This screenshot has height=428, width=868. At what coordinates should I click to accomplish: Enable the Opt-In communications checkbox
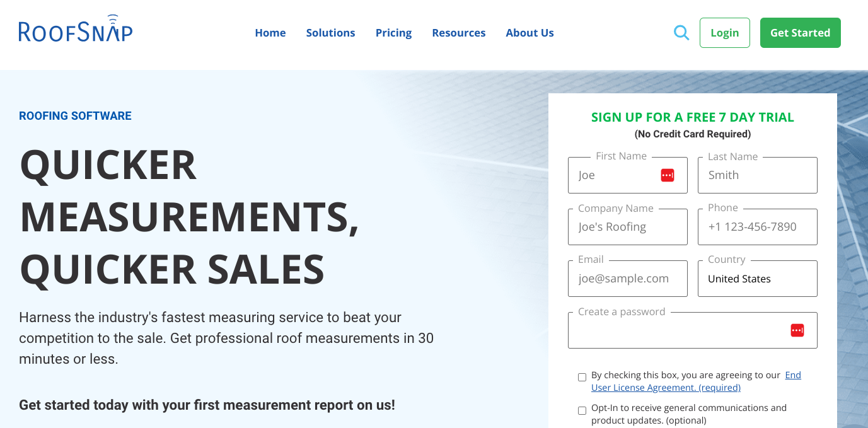click(x=582, y=410)
